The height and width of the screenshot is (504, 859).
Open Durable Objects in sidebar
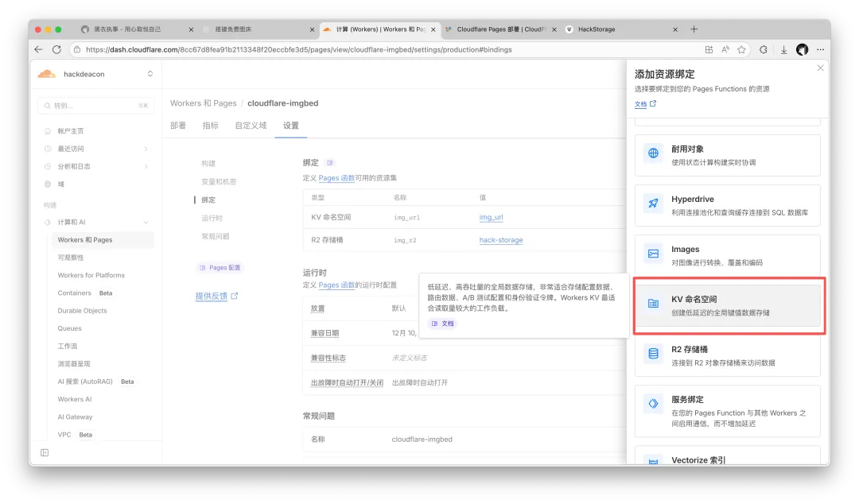click(82, 311)
